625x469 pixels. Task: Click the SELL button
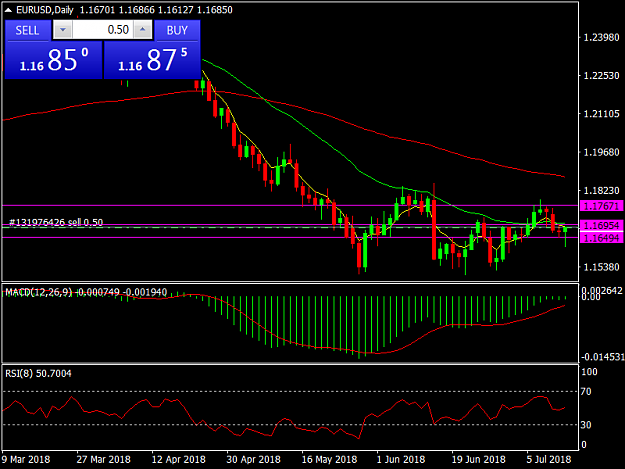click(x=28, y=30)
